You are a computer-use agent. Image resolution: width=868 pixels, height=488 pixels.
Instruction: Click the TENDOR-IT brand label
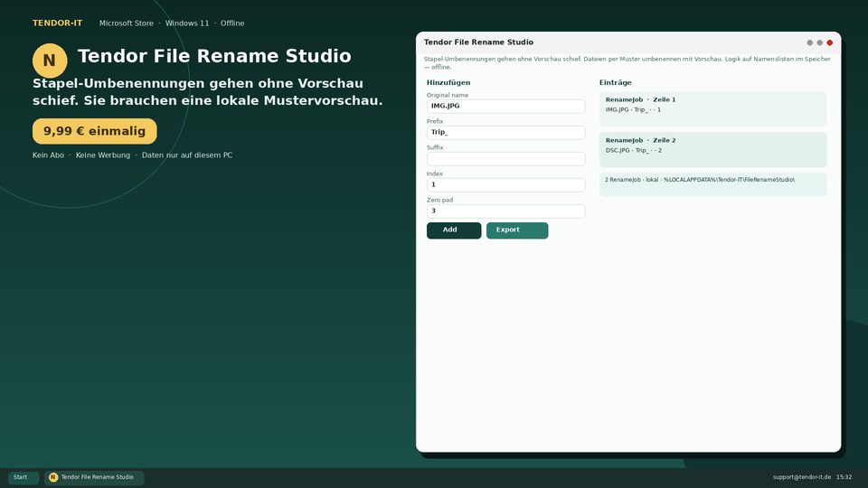point(58,23)
